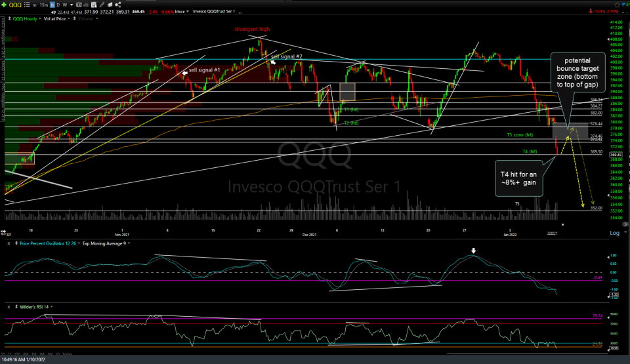Image resolution: width=630 pixels, height=364 pixels.
Task: Move QQQ Hourly plot using up-down arrows
Action: [10, 18]
